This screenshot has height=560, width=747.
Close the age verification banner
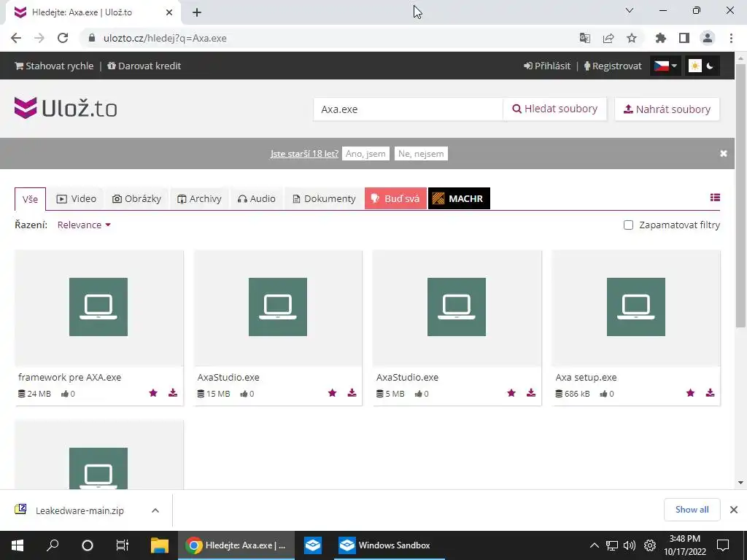[724, 153]
